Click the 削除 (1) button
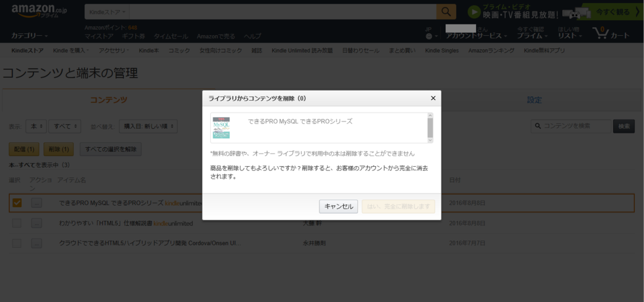 [x=58, y=149]
